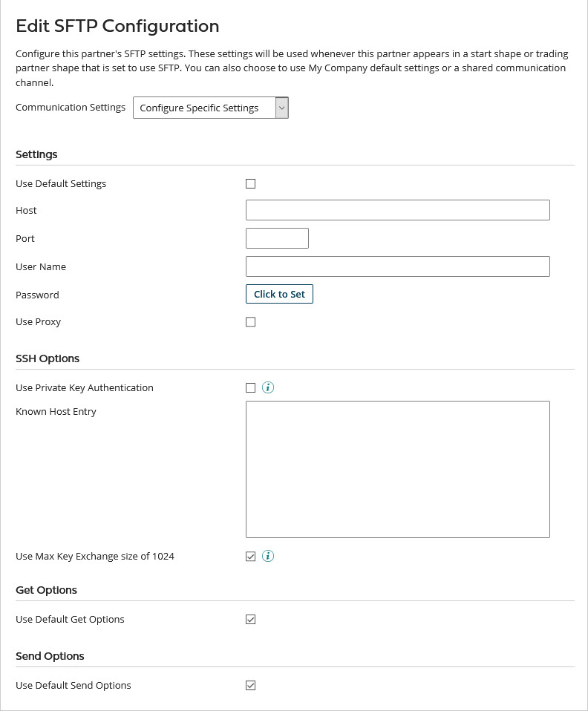Click the Edit SFTP Configuration heading
Screen dimensions: 588x711
coord(117,26)
